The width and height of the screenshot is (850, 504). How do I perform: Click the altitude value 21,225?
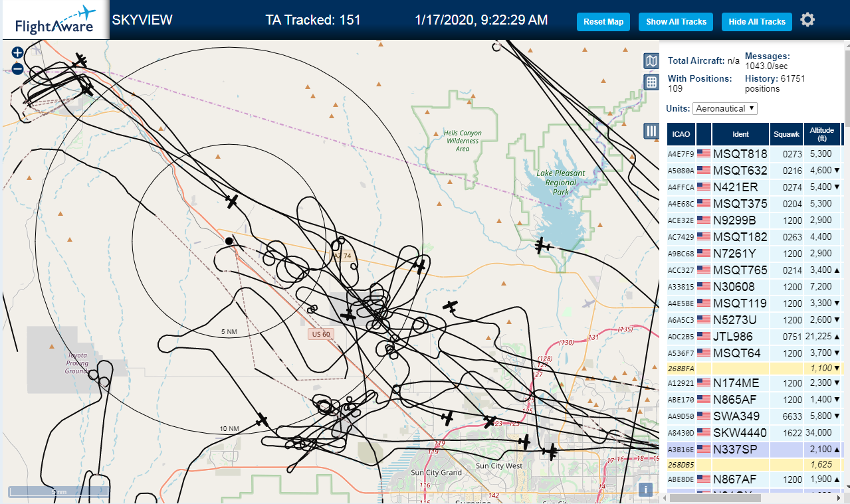tap(819, 336)
